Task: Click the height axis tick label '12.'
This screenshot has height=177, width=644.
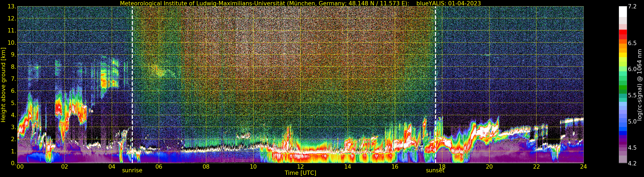Action: click(12, 18)
